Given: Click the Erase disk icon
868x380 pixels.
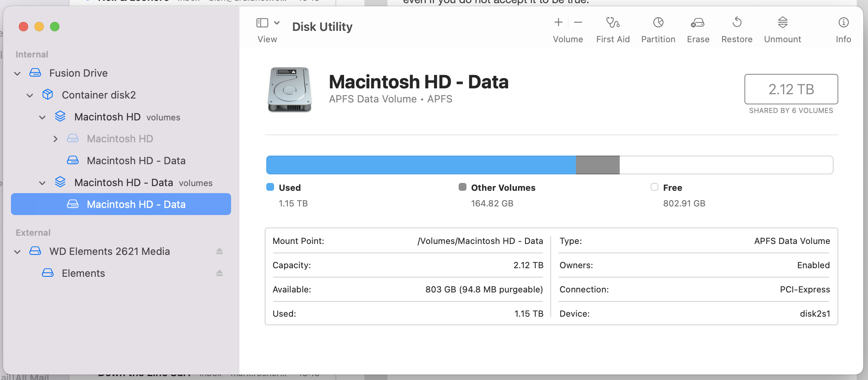Looking at the screenshot, I should point(698,23).
